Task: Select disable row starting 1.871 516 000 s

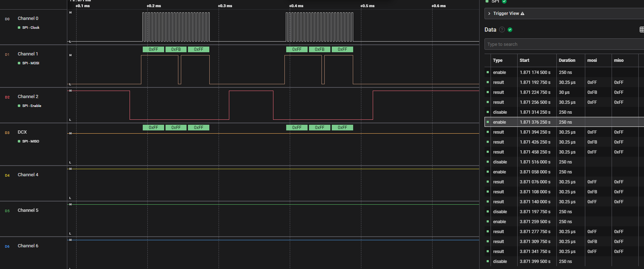Action: click(x=564, y=162)
